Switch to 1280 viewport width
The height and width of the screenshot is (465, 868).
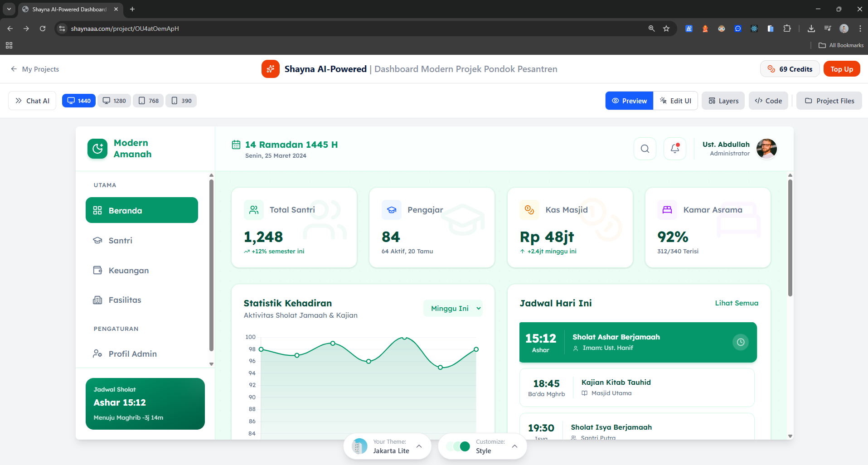114,101
